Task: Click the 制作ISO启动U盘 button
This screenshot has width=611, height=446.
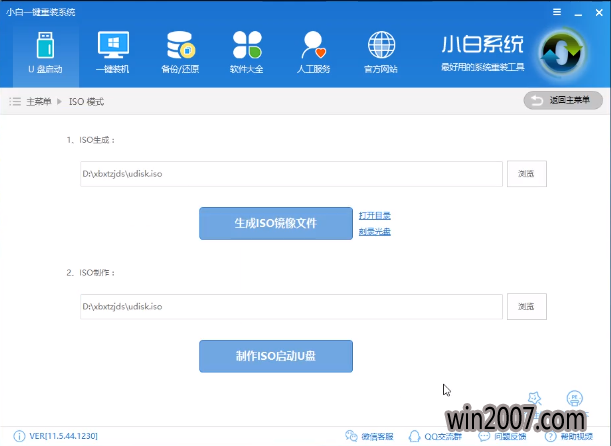Action: [x=276, y=356]
